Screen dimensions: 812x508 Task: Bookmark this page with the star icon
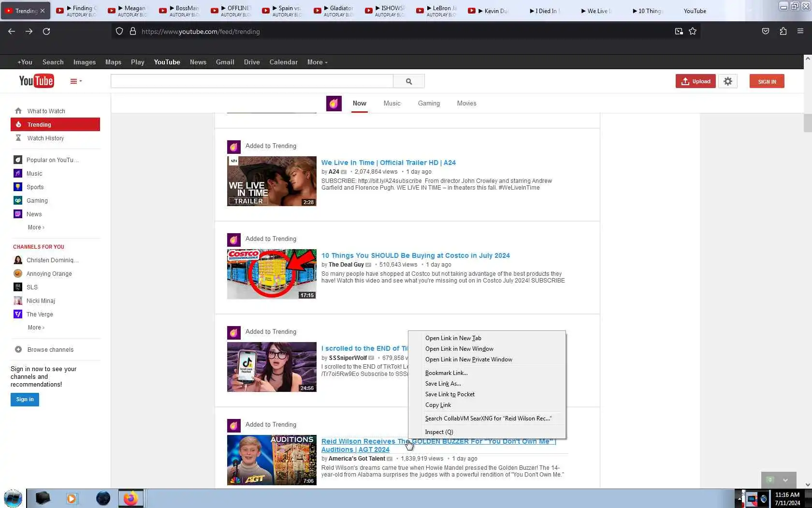click(x=693, y=31)
